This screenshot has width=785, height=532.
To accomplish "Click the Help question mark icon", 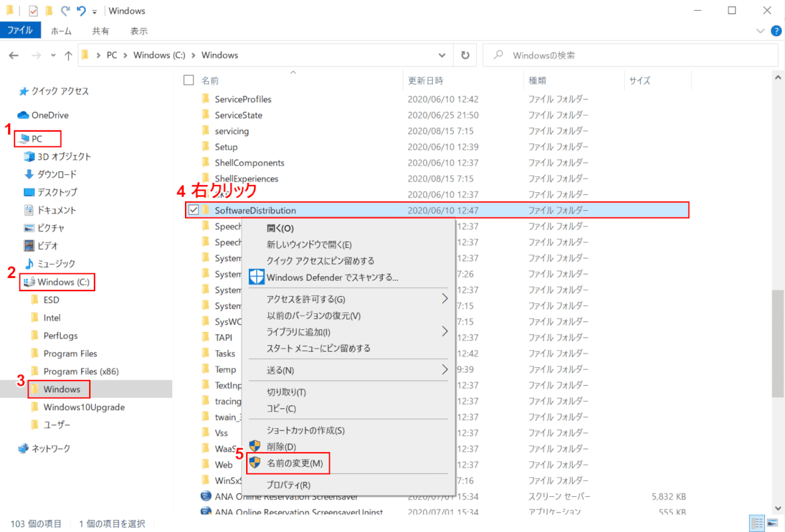I will pos(776,31).
